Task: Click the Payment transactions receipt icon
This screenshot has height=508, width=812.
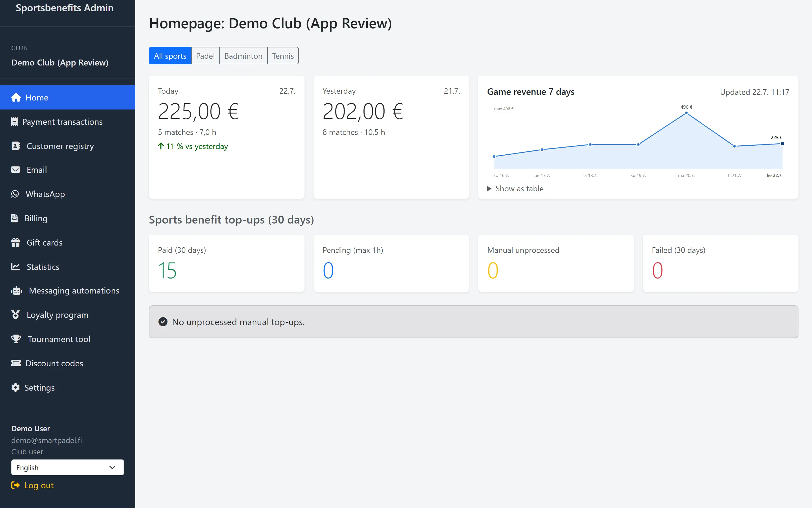Action: tap(14, 122)
